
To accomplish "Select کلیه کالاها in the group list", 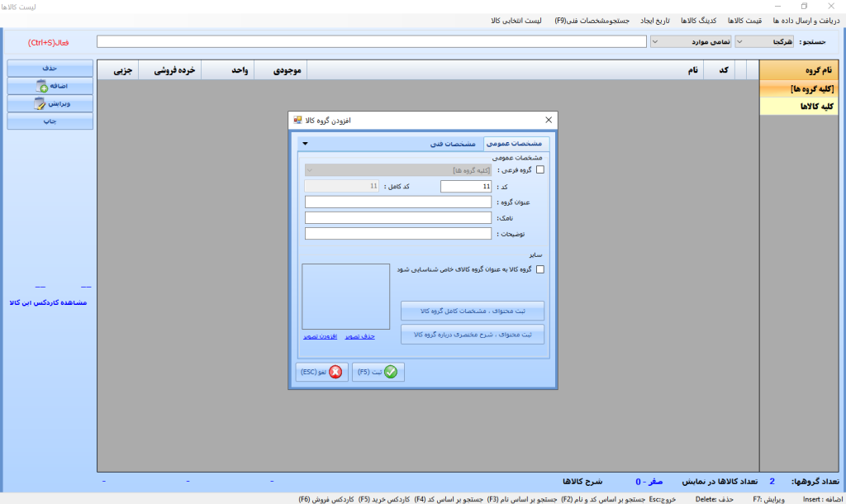I will [801, 106].
